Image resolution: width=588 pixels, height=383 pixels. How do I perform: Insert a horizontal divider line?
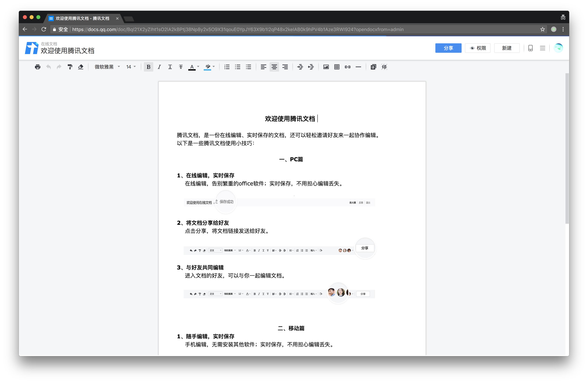pyautogui.click(x=358, y=67)
